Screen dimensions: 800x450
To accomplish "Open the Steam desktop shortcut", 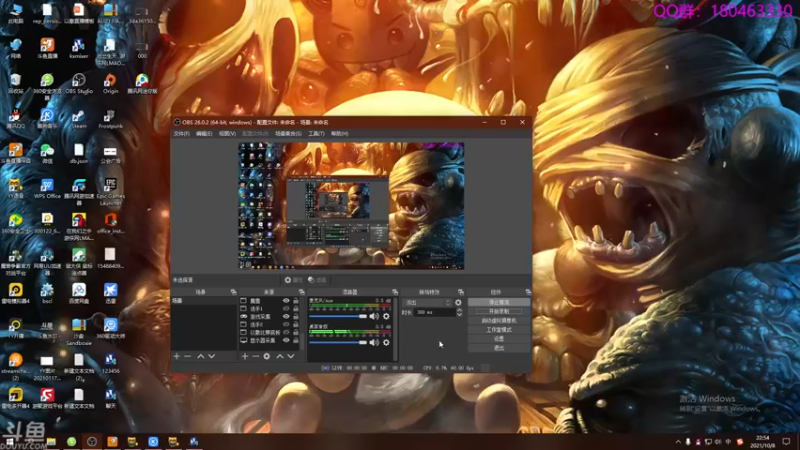I will click(79, 119).
